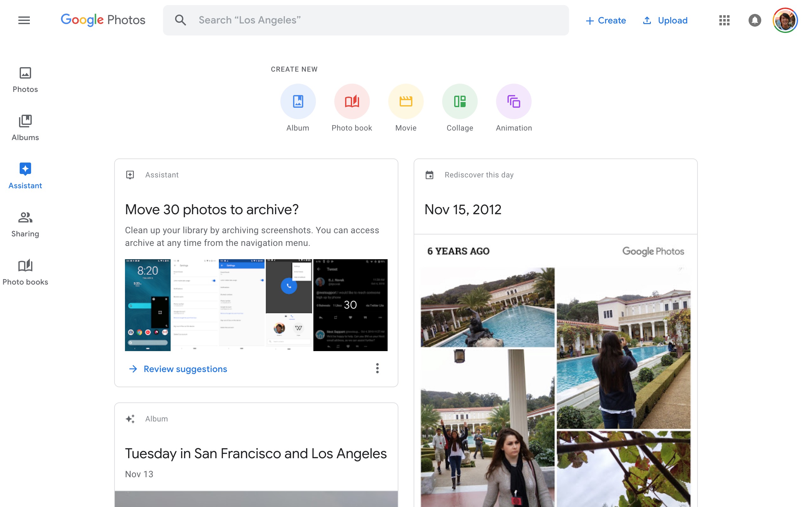
Task: Go to Photo books
Action: (x=25, y=271)
